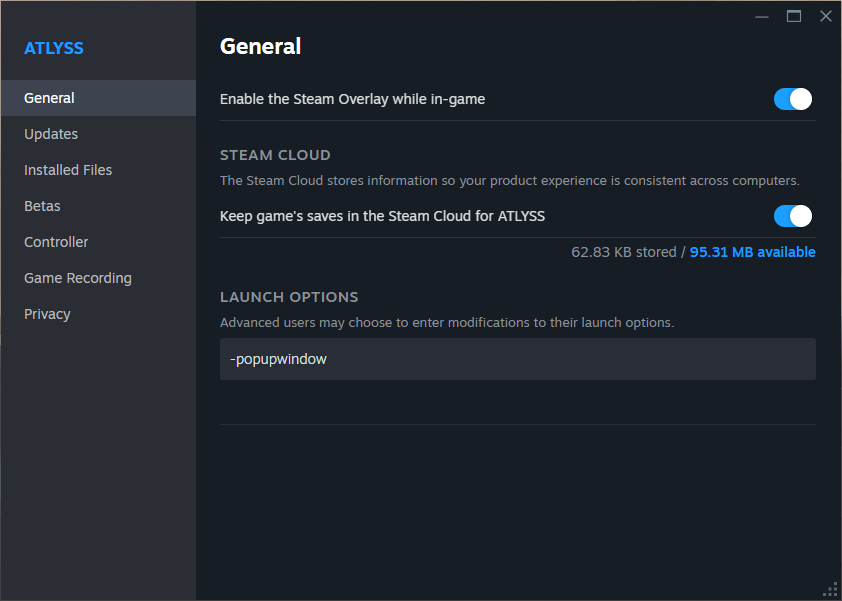Image resolution: width=842 pixels, height=601 pixels.
Task: Click the Enable Steam Overlay label
Action: (x=352, y=99)
